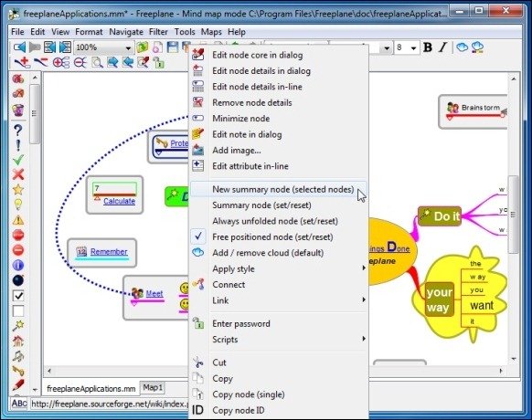Image resolution: width=532 pixels, height=420 pixels.
Task: Expand the Link submenu
Action: click(278, 300)
